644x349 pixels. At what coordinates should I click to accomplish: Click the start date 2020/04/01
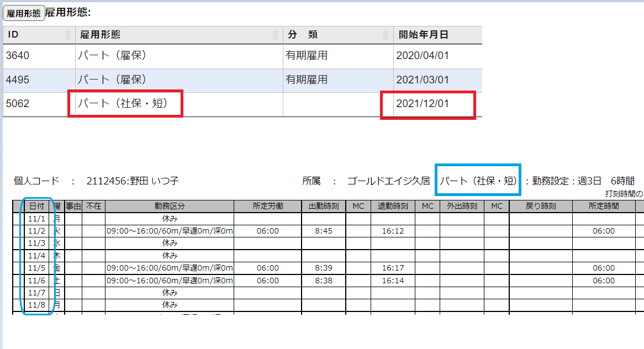[423, 56]
